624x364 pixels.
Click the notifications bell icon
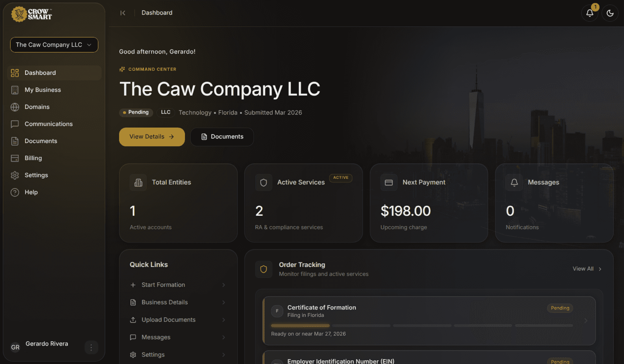(x=589, y=13)
